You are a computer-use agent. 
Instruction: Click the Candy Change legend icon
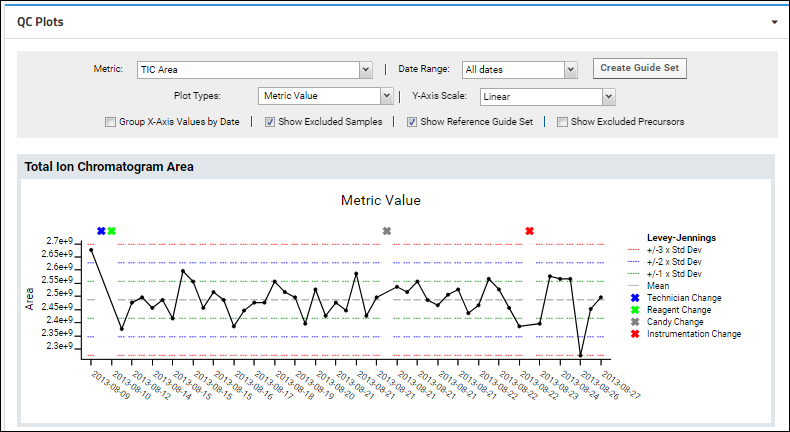(x=635, y=322)
